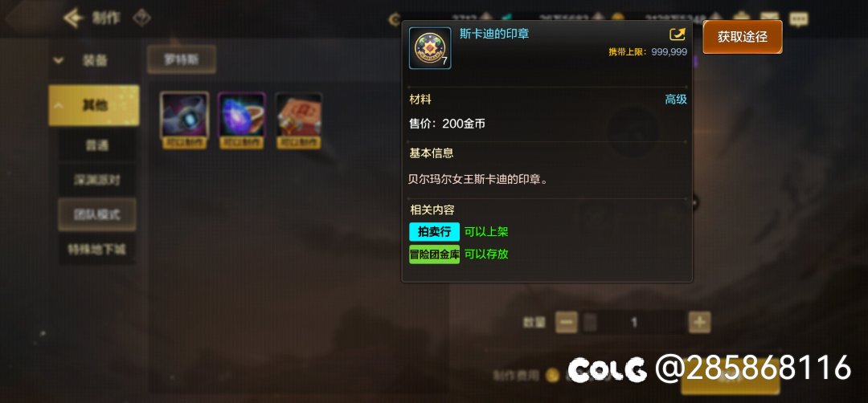This screenshot has height=403, width=868.
Task: Select the 深渊派对 subcategory
Action: pos(97,180)
